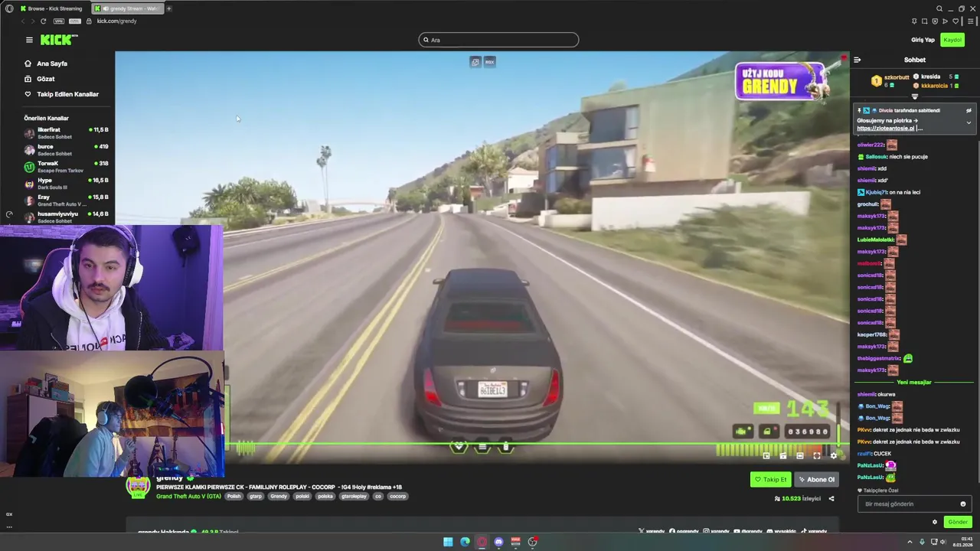This screenshot has width=980, height=551.
Task: Click the gtarp tag
Action: pyautogui.click(x=256, y=496)
